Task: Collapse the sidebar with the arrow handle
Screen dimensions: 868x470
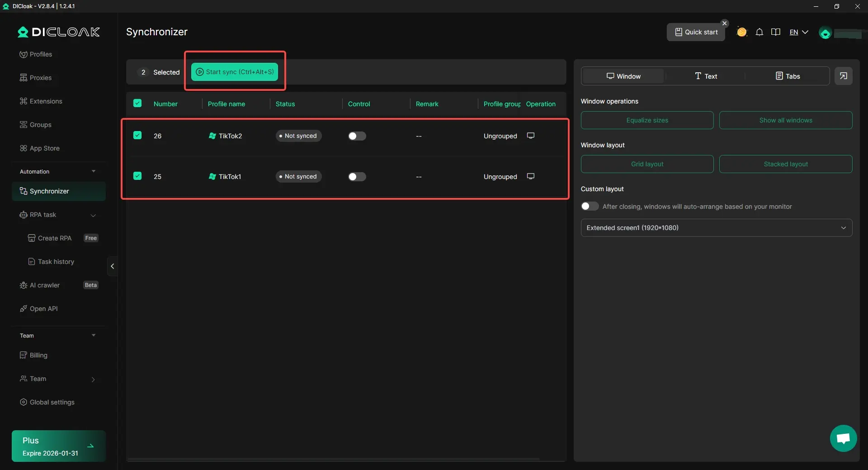Action: 113,266
